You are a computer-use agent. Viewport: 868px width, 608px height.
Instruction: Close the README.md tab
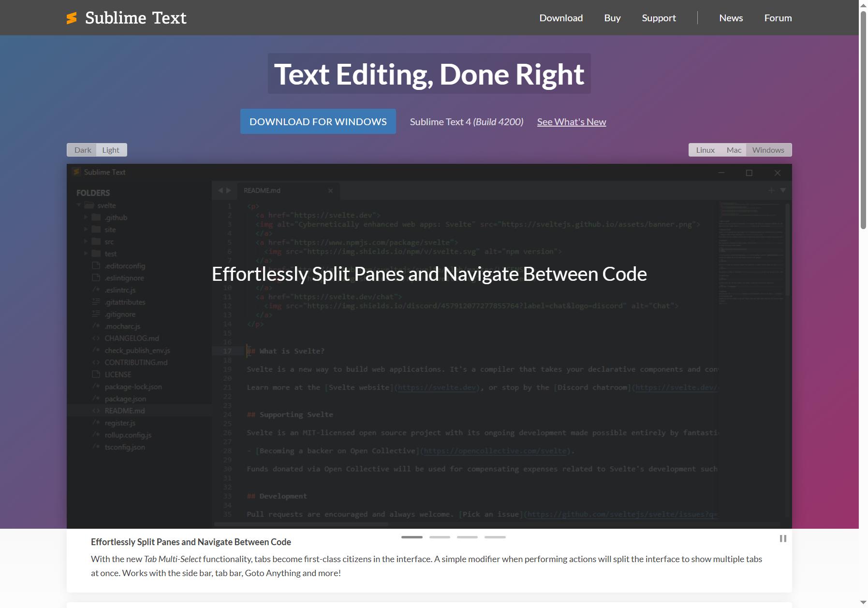(x=331, y=191)
